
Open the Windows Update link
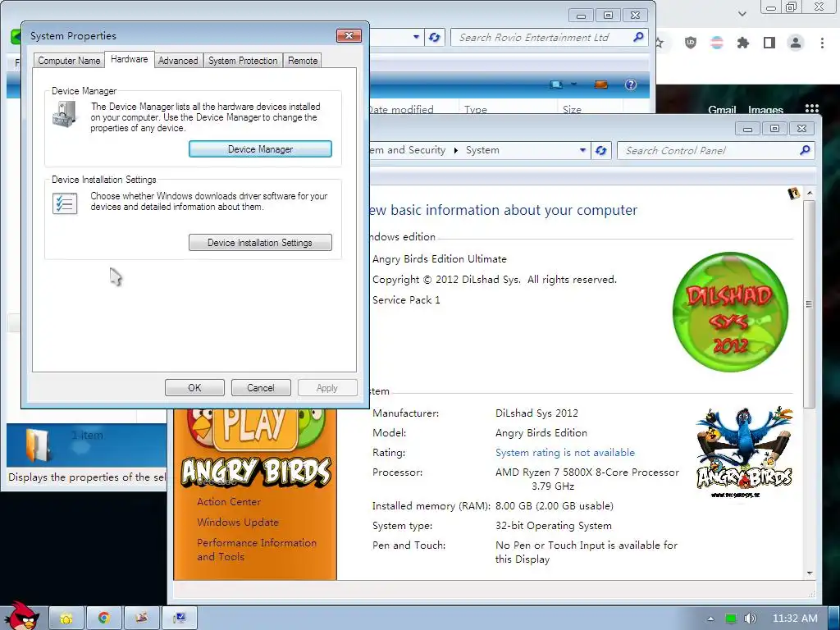pyautogui.click(x=238, y=523)
